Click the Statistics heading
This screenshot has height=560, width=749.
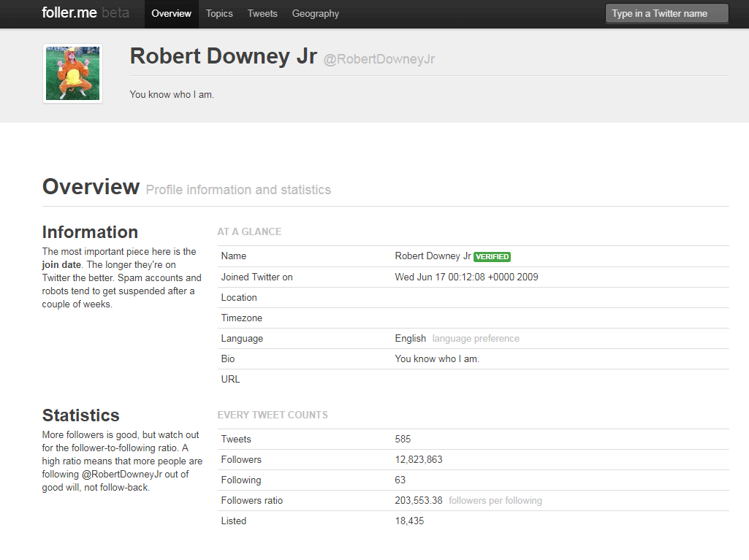tap(80, 415)
